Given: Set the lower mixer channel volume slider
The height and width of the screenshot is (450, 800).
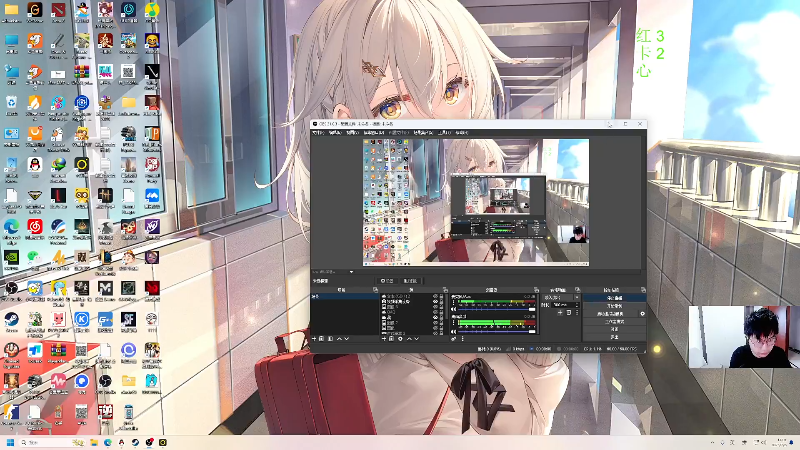Looking at the screenshot, I should pos(497,332).
